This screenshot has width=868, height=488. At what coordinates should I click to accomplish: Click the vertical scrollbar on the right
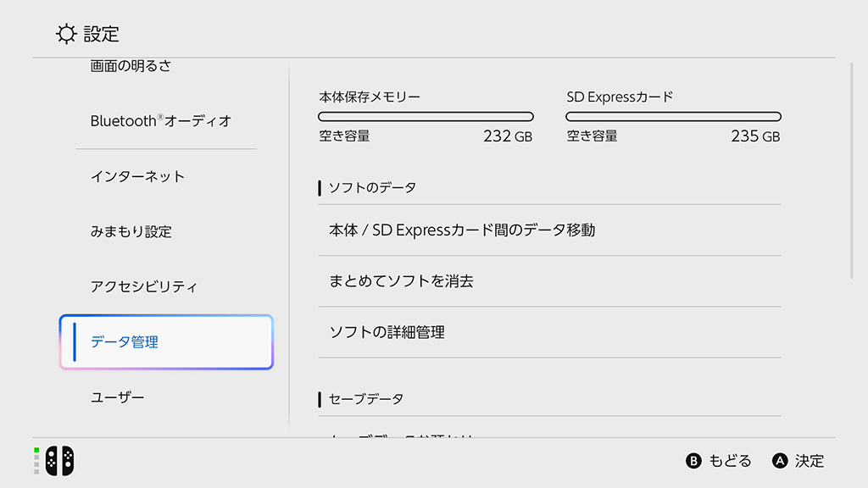pos(852,169)
